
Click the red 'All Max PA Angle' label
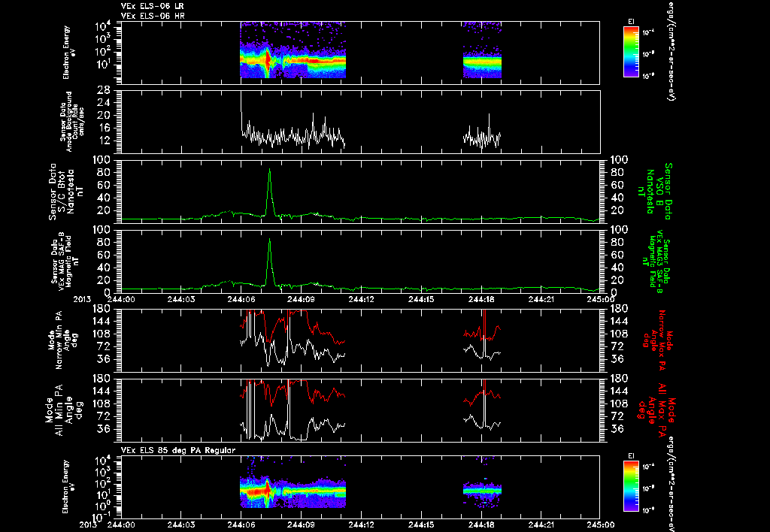tap(656, 410)
